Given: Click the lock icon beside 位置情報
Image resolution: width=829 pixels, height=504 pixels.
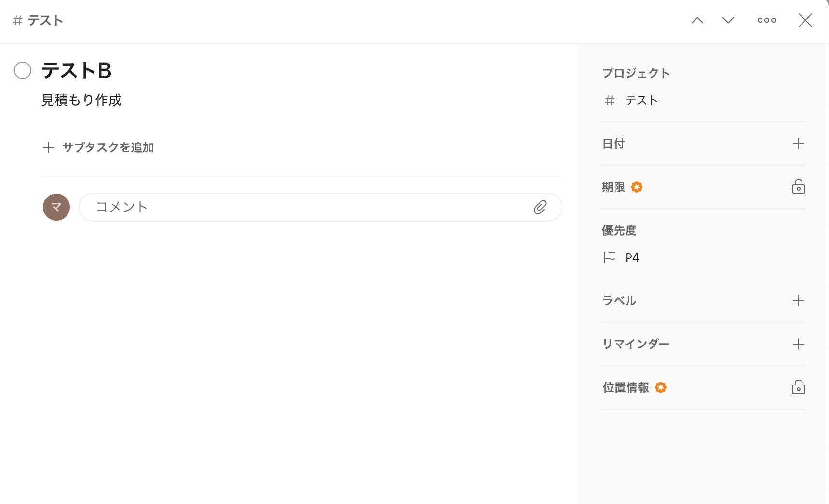Looking at the screenshot, I should (798, 387).
